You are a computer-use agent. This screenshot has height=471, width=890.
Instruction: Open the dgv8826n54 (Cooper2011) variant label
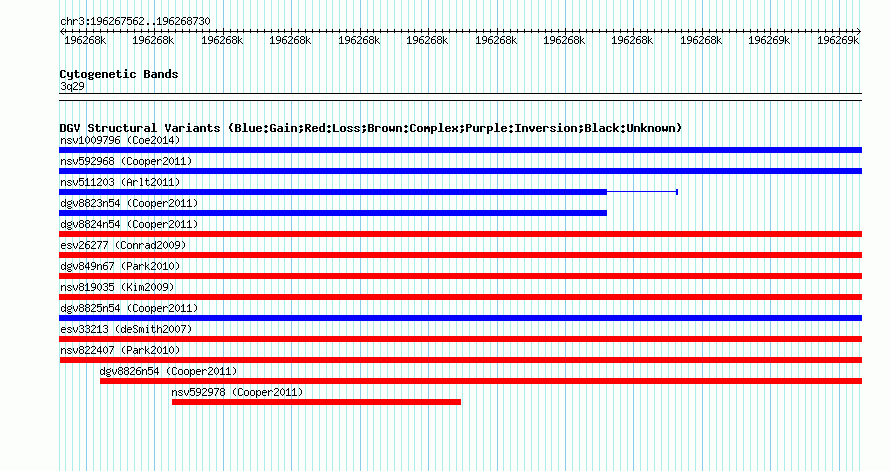click(168, 371)
